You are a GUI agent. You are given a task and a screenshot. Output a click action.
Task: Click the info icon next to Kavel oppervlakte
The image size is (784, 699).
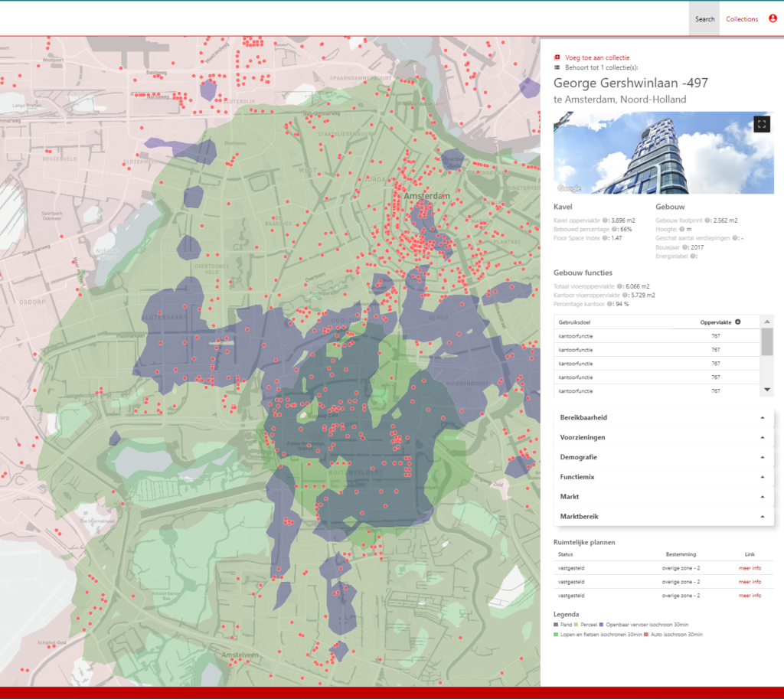click(605, 220)
